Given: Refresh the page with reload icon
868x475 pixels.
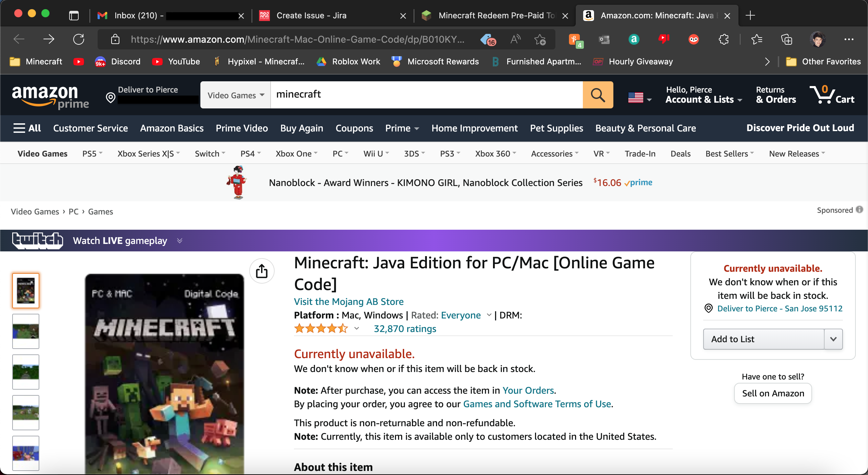Looking at the screenshot, I should coord(79,39).
